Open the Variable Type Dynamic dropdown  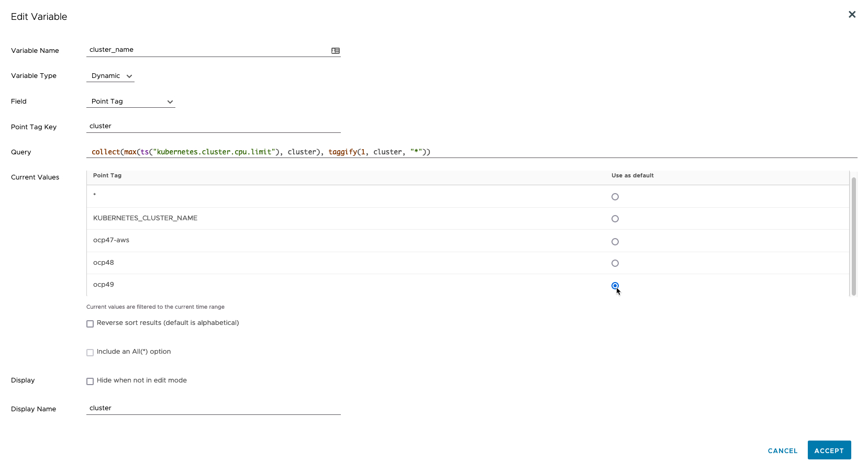pos(110,76)
